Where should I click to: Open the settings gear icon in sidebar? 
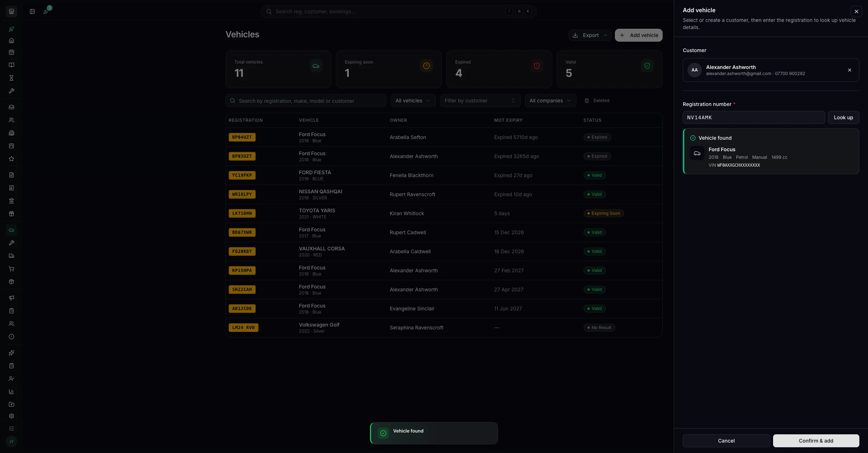point(12,416)
